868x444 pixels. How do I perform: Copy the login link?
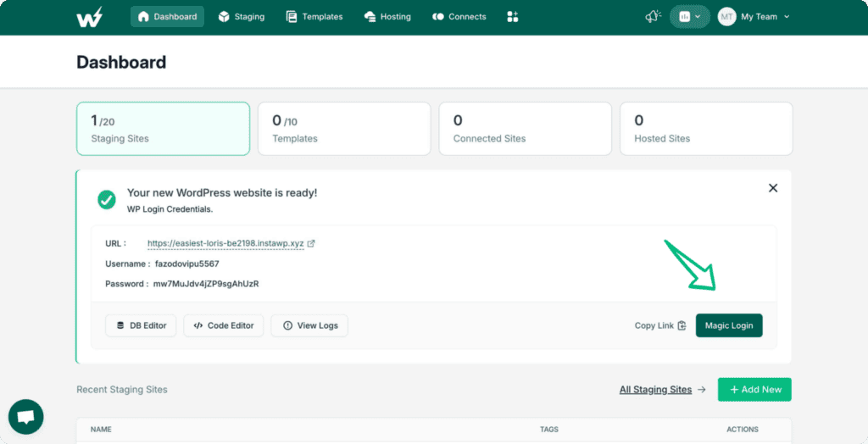[660, 325]
